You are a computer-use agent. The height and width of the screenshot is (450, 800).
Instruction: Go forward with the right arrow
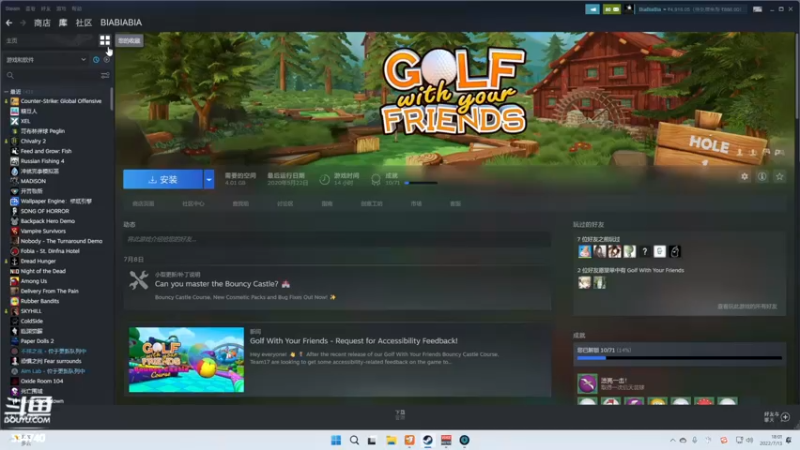tap(23, 22)
